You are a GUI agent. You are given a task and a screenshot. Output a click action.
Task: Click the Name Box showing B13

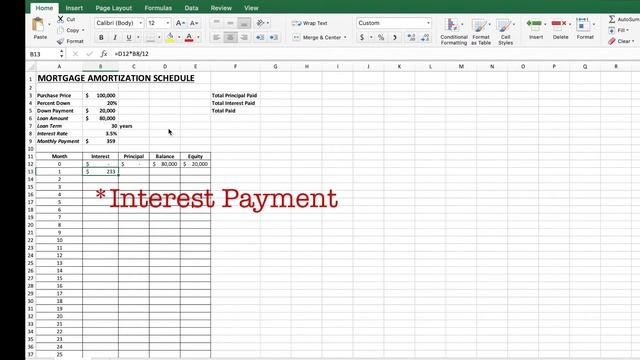click(x=43, y=54)
